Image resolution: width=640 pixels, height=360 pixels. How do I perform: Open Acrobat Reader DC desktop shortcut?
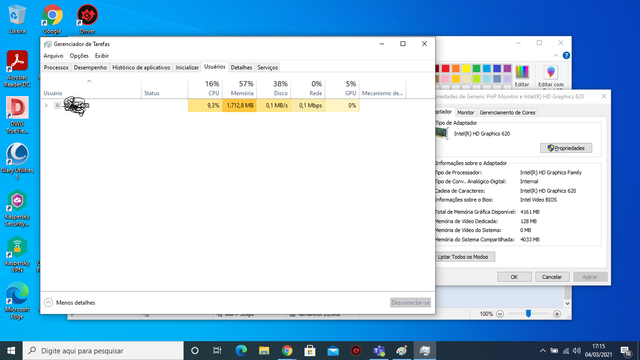[17, 69]
